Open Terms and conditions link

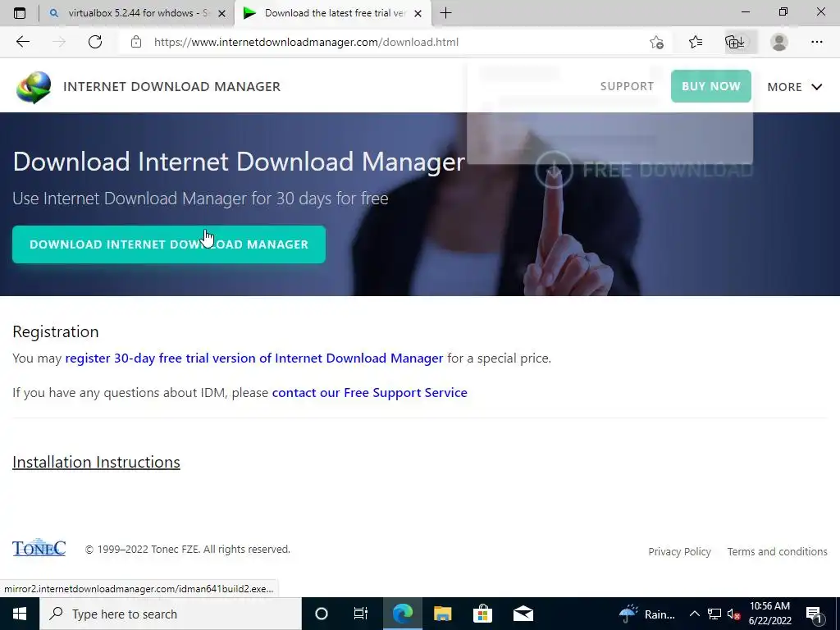click(x=777, y=552)
